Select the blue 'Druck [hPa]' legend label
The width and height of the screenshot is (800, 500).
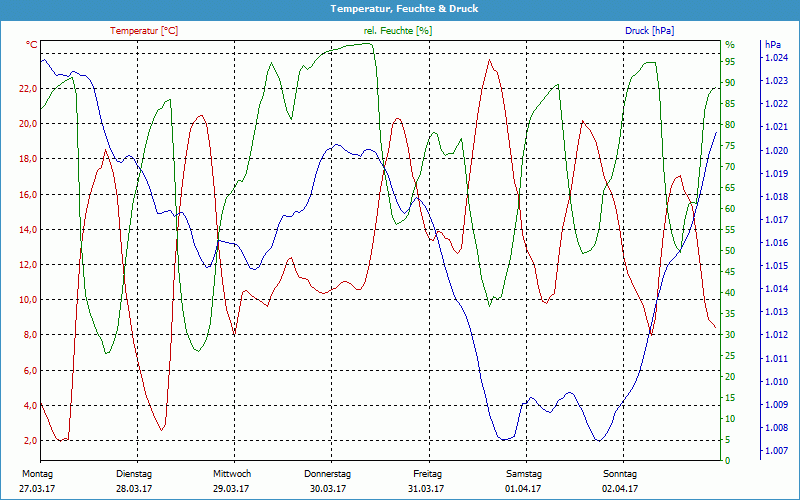click(649, 31)
